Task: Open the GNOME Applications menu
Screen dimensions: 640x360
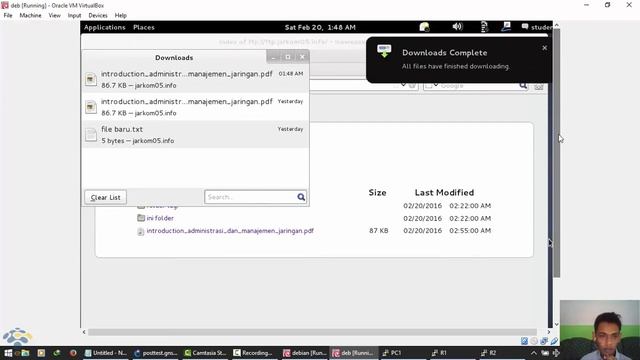Action: (104, 27)
